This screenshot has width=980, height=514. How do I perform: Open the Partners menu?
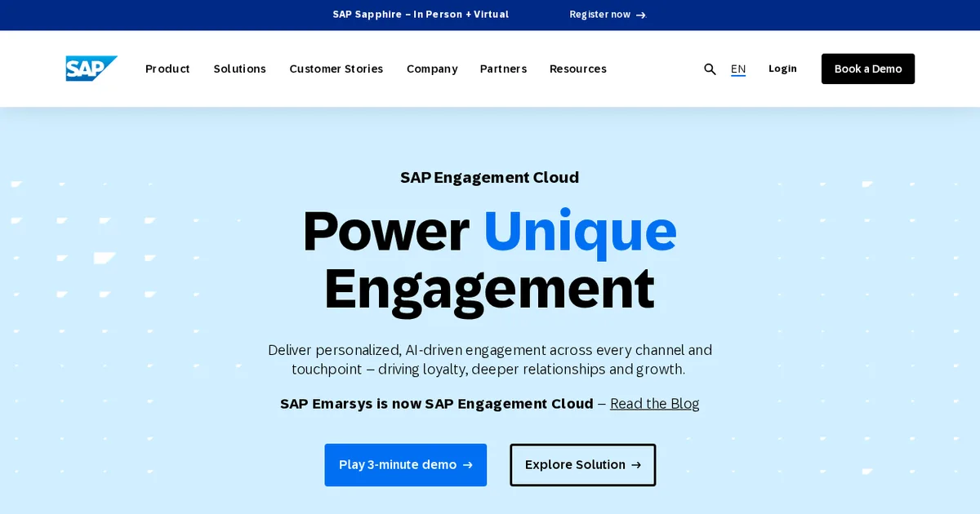tap(503, 69)
